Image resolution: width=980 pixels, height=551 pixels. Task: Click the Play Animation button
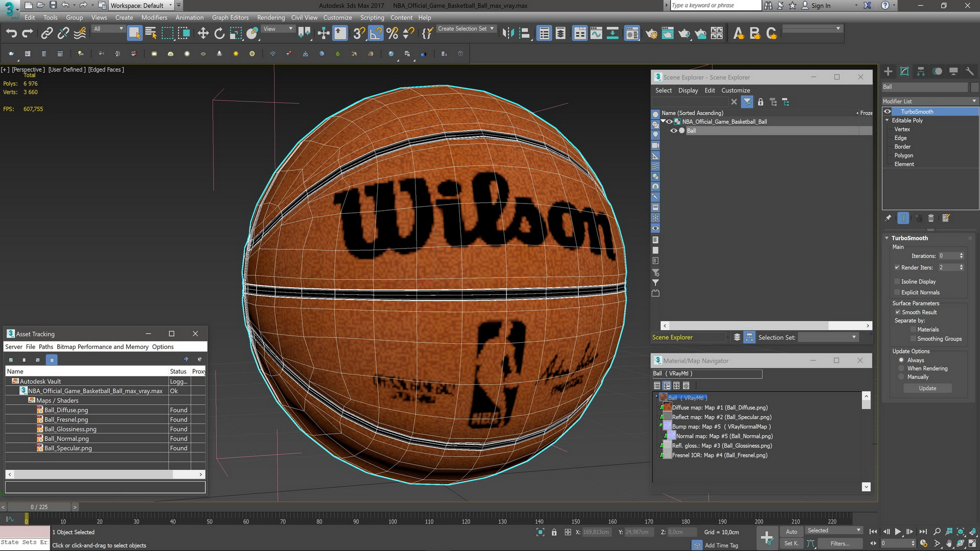coord(898,532)
